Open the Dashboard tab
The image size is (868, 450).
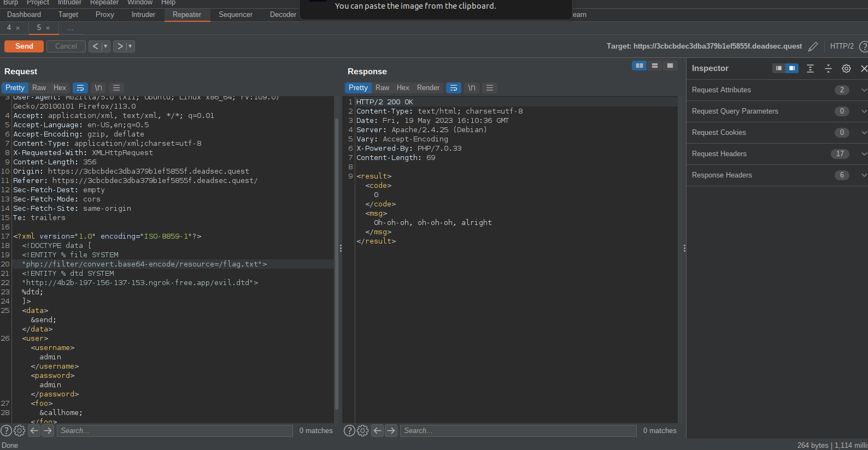point(24,15)
